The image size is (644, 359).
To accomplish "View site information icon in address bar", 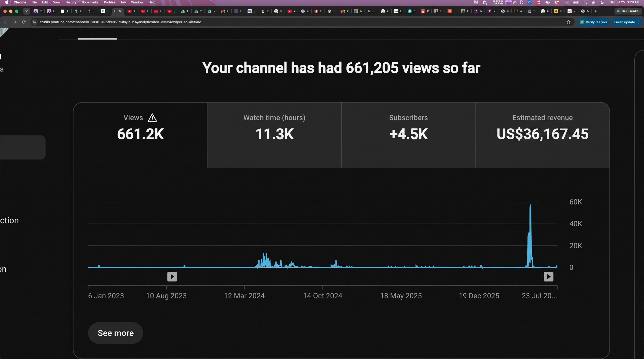I will pos(34,22).
